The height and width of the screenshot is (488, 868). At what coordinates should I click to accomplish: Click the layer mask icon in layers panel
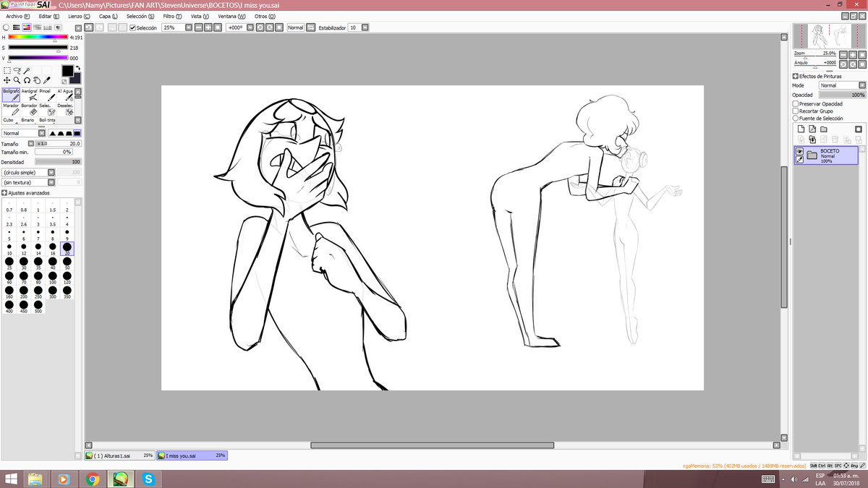(858, 129)
